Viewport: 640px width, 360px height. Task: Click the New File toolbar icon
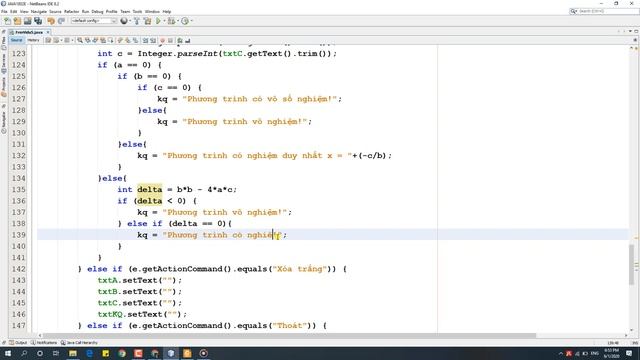point(7,21)
